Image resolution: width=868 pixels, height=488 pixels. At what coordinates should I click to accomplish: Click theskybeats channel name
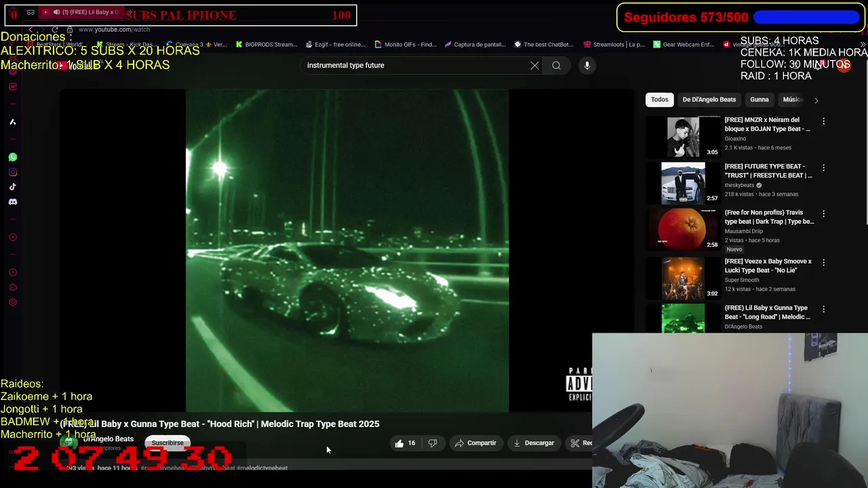pos(739,185)
